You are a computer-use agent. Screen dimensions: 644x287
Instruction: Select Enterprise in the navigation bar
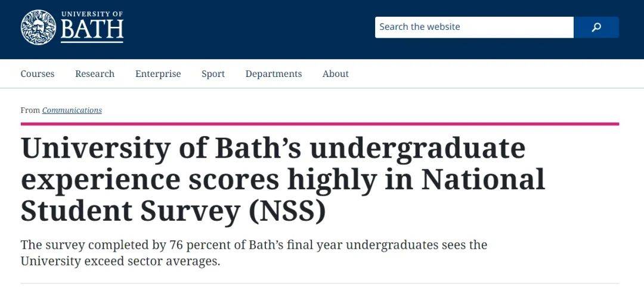pyautogui.click(x=158, y=74)
